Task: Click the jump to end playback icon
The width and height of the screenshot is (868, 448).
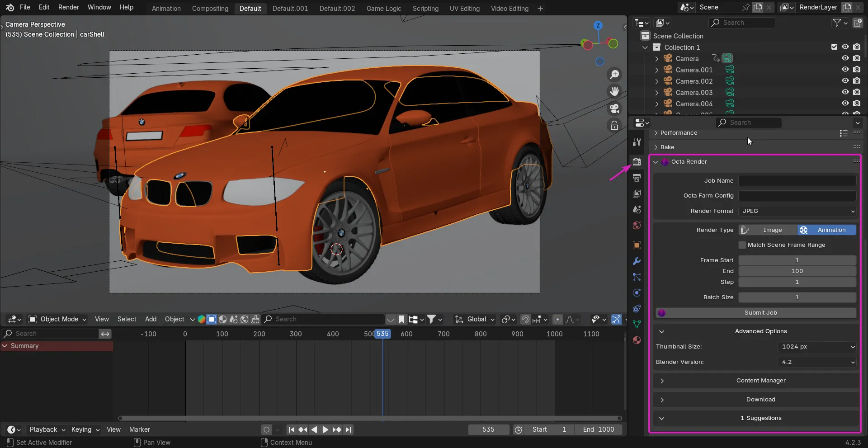Action: coord(348,429)
